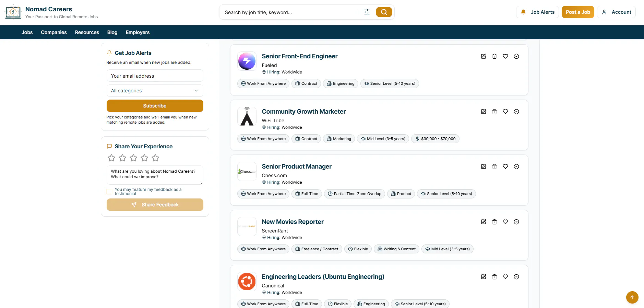Open the Companies menu
The image size is (644, 308).
tap(54, 32)
